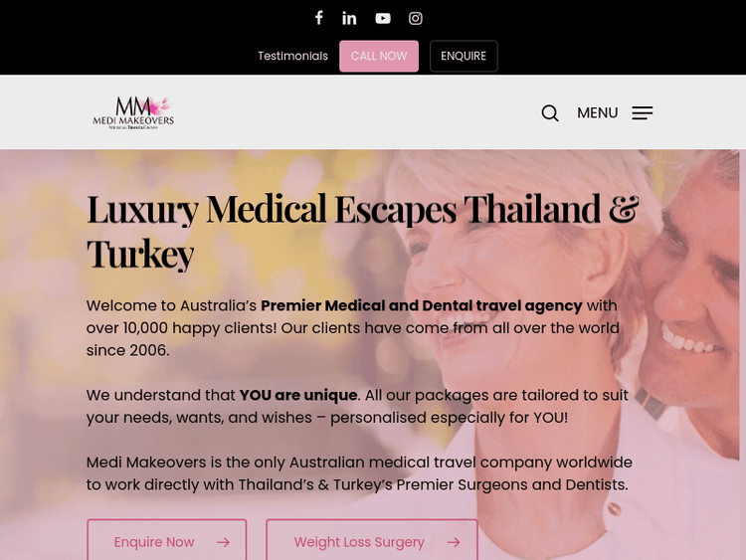Click the 'YOU are unique' bold text

click(297, 395)
